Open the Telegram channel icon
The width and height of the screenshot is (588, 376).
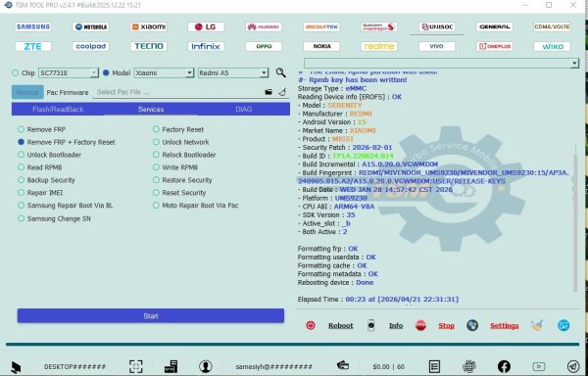pos(573,366)
